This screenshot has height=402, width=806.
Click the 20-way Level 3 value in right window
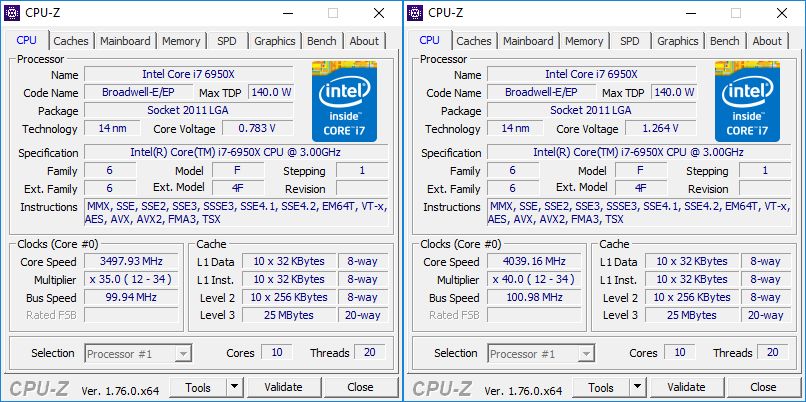766,315
